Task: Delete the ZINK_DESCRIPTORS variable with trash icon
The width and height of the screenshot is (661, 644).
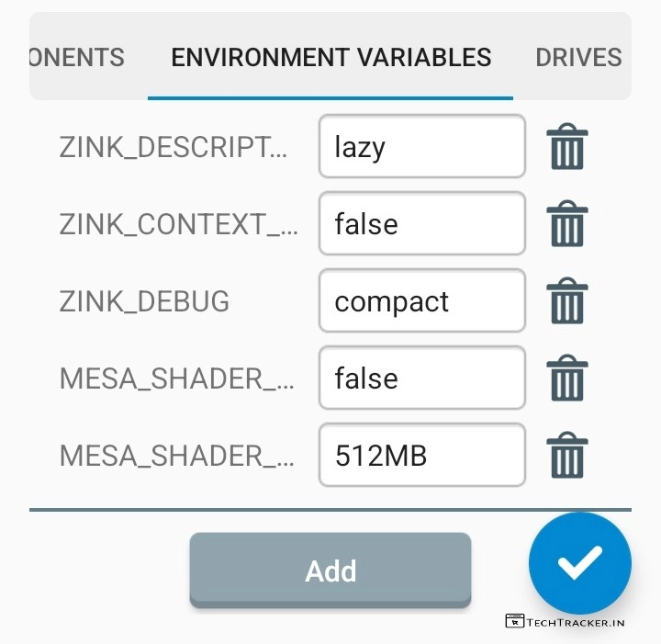Action: (566, 147)
